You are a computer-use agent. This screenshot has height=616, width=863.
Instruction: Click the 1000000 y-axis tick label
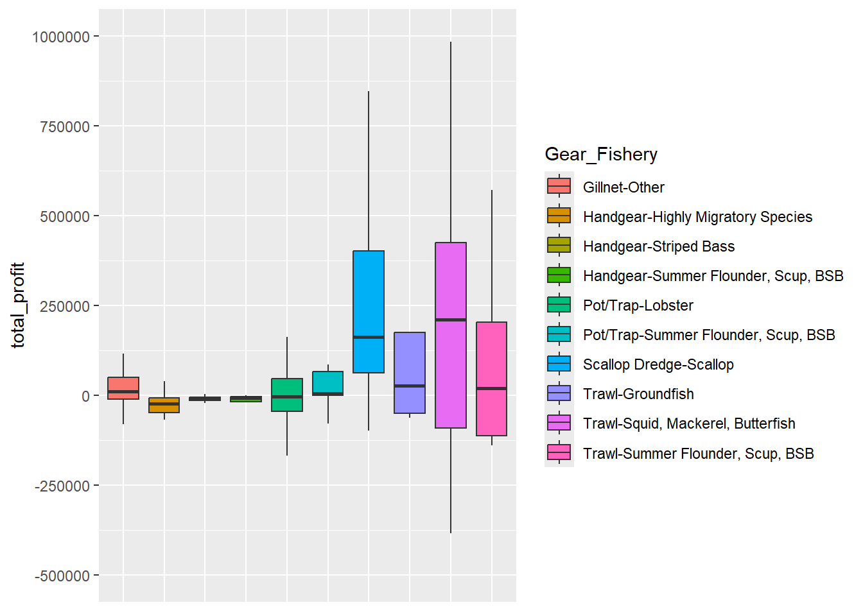click(x=61, y=37)
